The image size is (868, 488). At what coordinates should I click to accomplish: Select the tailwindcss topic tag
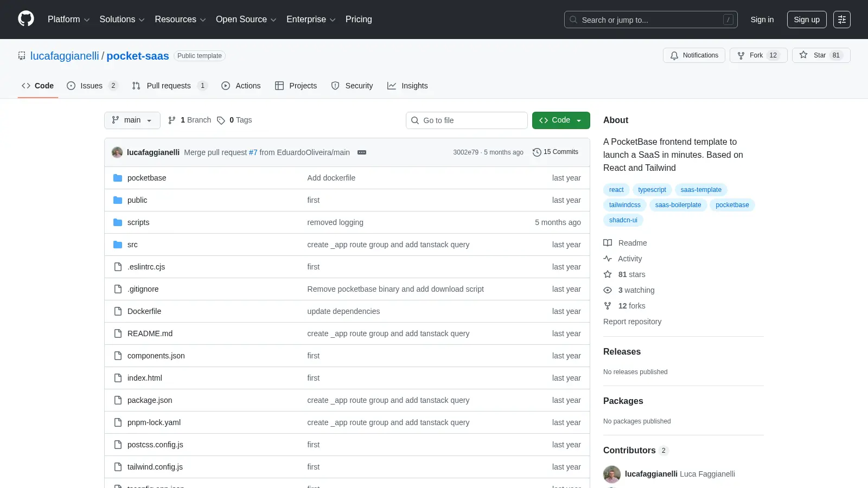coord(625,205)
